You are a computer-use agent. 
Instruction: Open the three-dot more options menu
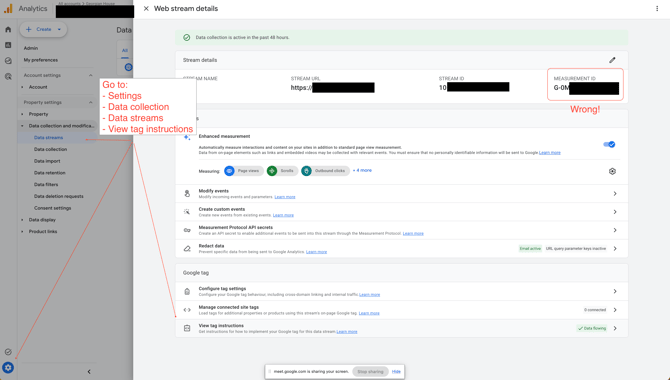point(657,9)
